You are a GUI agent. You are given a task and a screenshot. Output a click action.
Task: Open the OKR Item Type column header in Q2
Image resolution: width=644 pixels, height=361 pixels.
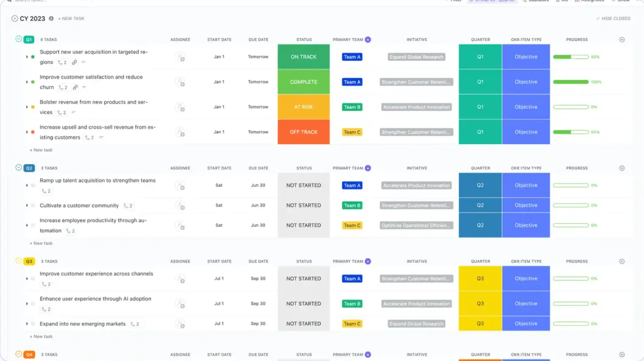coord(526,168)
